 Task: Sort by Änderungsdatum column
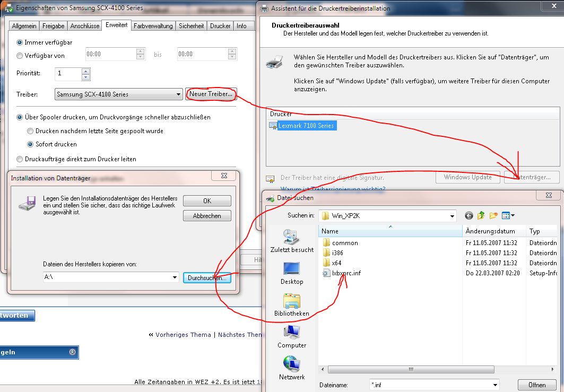(x=494, y=231)
